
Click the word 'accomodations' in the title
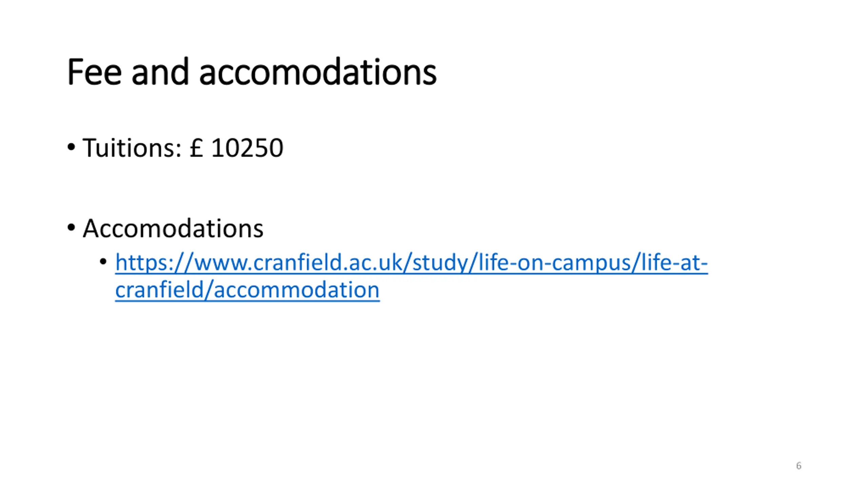pos(318,72)
